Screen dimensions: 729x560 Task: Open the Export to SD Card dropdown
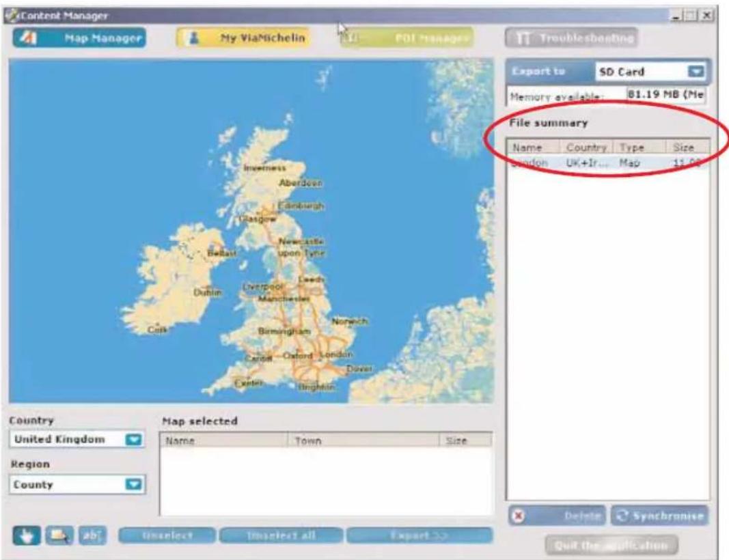(696, 72)
